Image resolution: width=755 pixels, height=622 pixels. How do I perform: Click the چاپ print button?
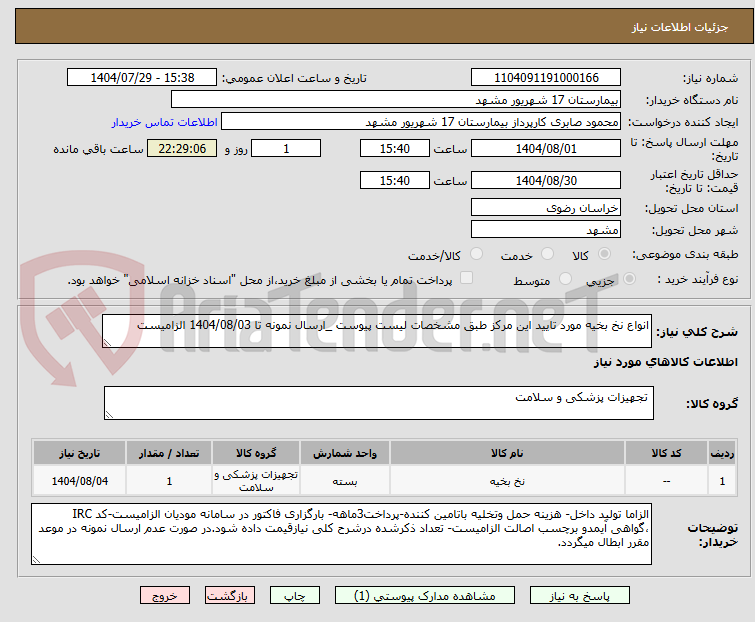click(x=294, y=596)
